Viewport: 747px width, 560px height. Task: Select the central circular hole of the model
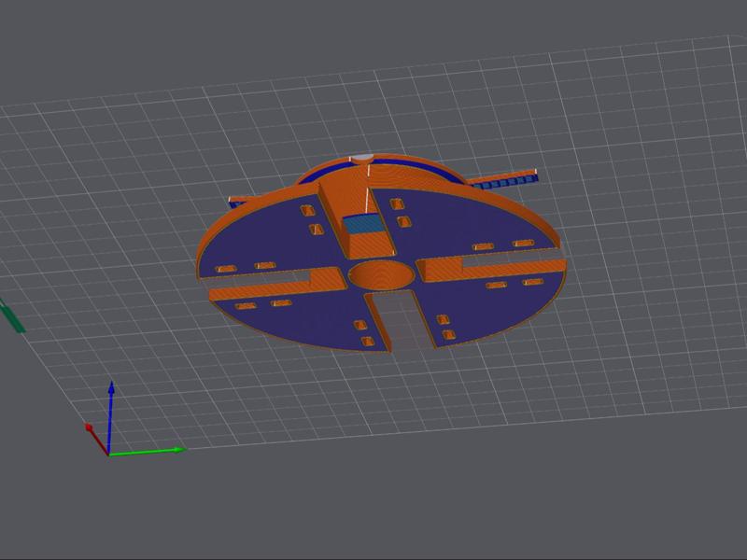[381, 275]
